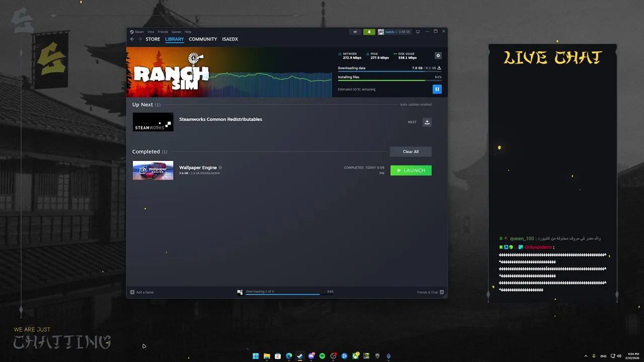Image resolution: width=644 pixels, height=362 pixels.
Task: Click the download icon beside 9.2 GB
Action: 439,68
